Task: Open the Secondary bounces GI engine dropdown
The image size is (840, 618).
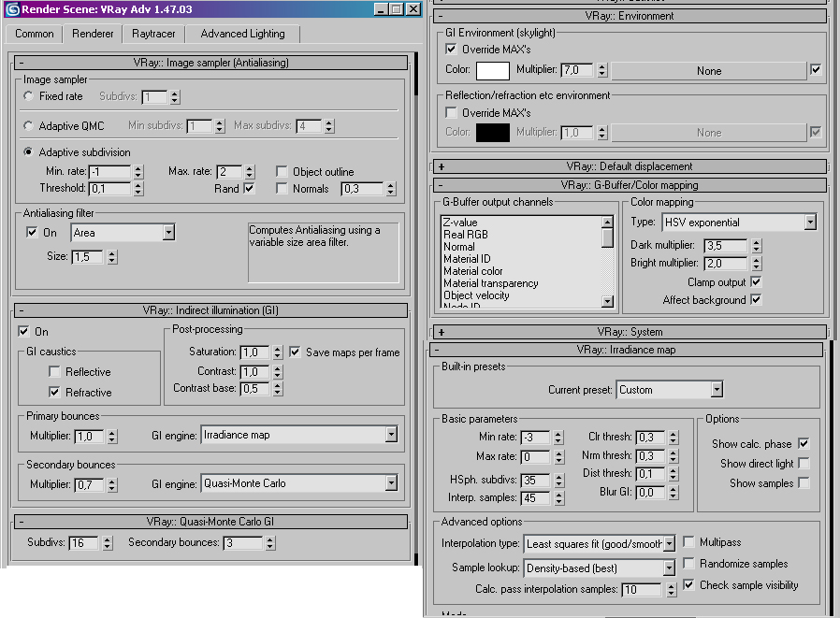Action: [299, 483]
